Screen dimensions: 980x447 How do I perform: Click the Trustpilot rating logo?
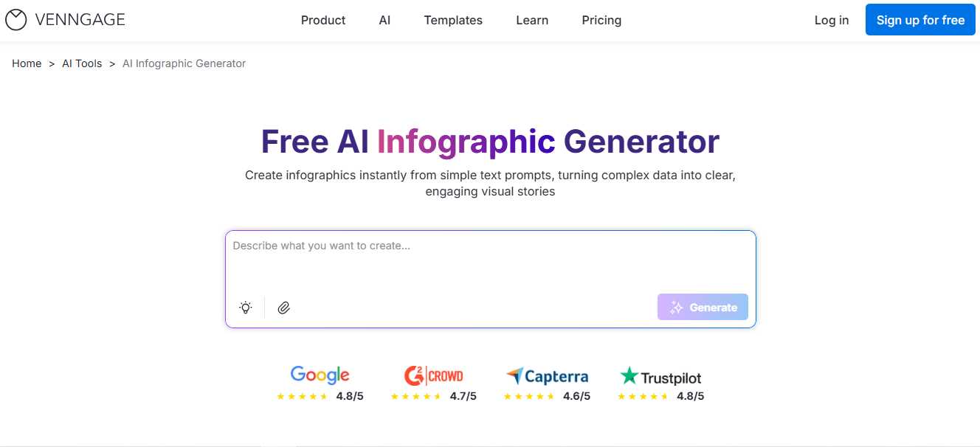[x=660, y=377]
